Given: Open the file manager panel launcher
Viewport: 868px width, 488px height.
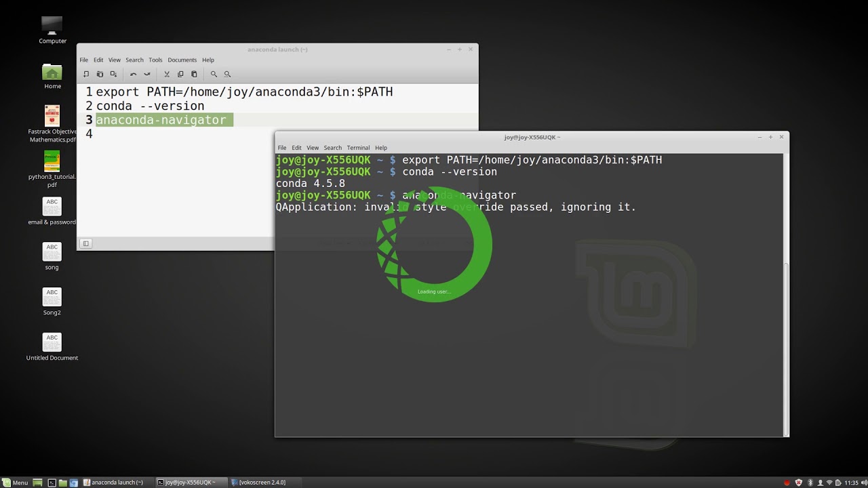Looking at the screenshot, I should [62, 483].
